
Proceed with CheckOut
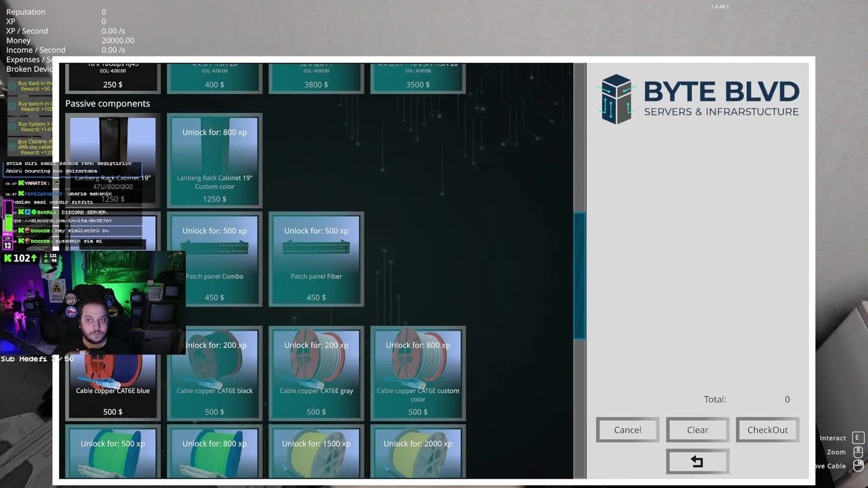(x=768, y=430)
